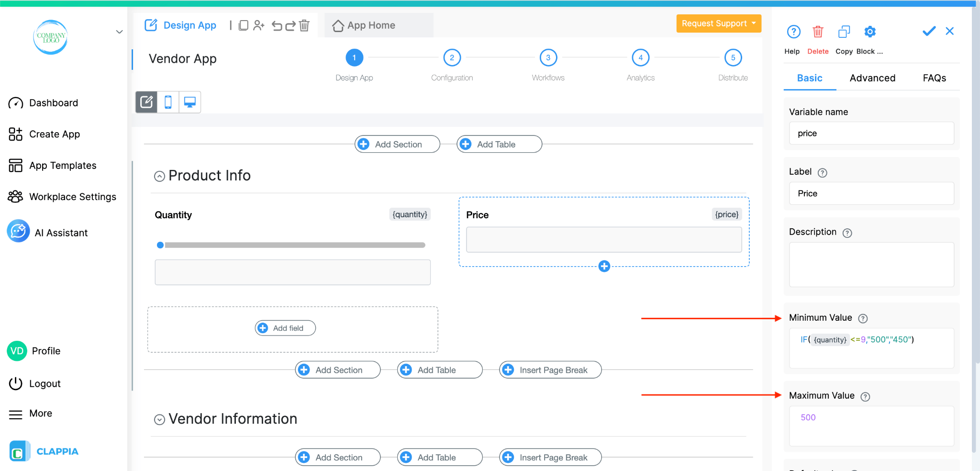
Task: Click Insert Page Break below Product Info
Action: pos(550,370)
